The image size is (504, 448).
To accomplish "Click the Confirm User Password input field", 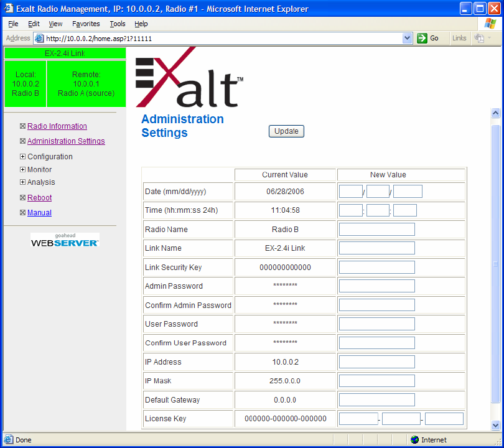I will pos(376,343).
